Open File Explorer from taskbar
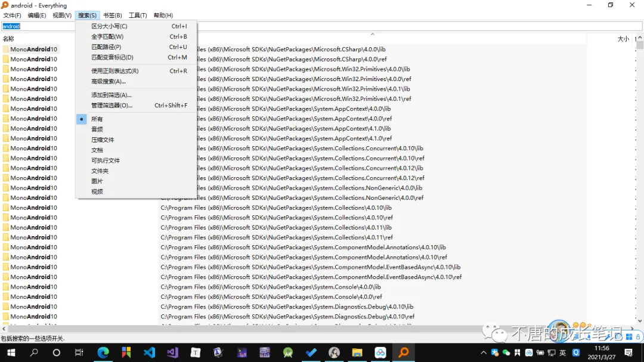 click(x=357, y=352)
